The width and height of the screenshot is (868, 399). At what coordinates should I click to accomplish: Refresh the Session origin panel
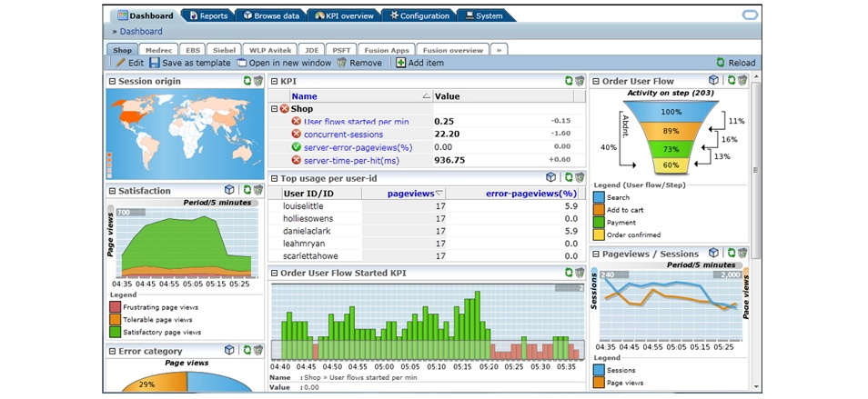click(x=247, y=81)
